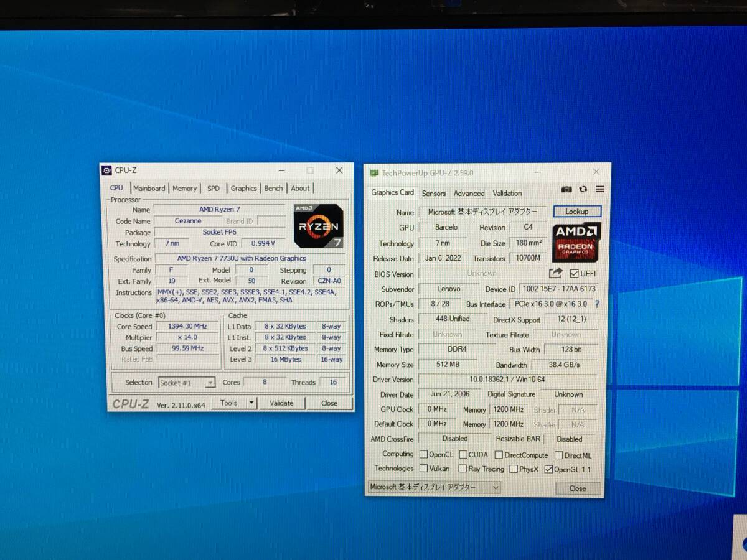Switch to the Bench tab in CPU-Z
The width and height of the screenshot is (747, 560).
pos(273,188)
